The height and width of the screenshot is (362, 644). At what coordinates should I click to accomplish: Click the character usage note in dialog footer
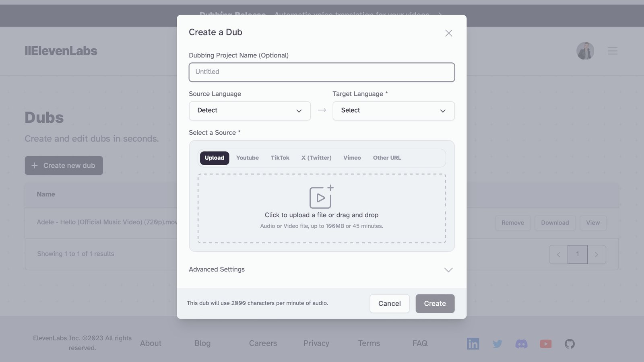coord(257,303)
